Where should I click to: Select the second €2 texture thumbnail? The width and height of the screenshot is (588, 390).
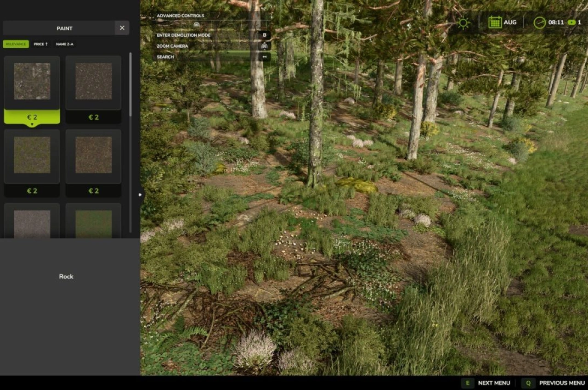point(93,83)
